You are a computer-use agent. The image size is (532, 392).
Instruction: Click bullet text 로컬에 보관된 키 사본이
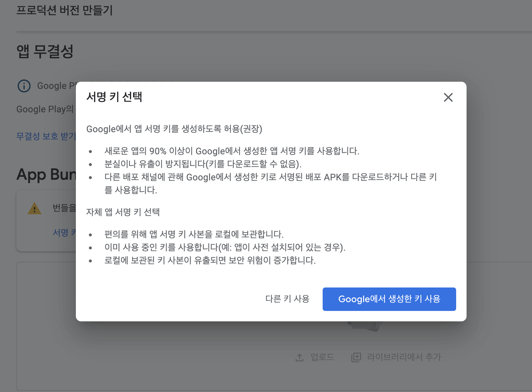point(210,260)
